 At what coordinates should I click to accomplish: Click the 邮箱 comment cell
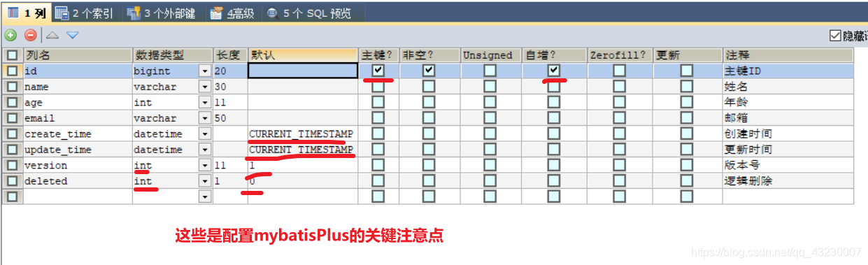(788, 118)
